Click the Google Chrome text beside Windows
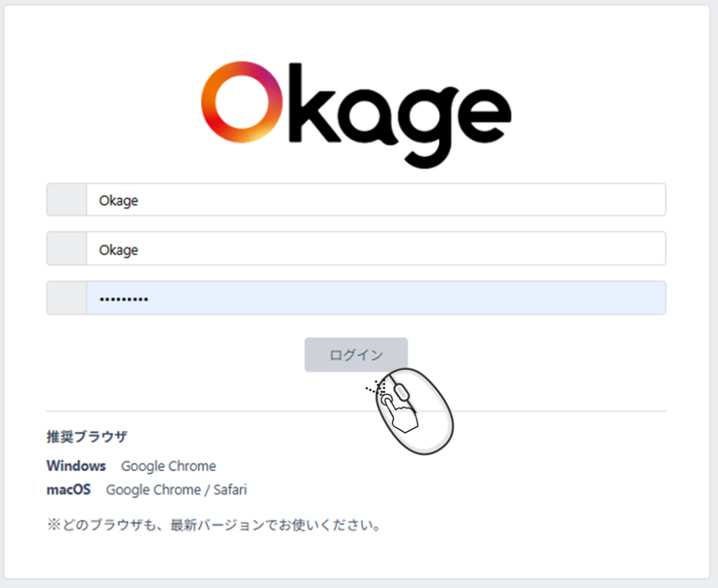 click(168, 466)
